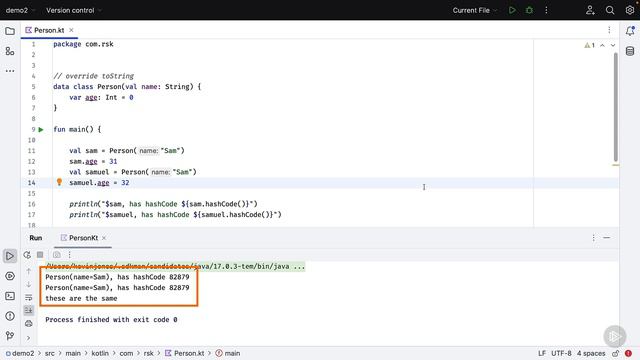Select the PersonKt run tab
The width and height of the screenshot is (640, 360).
(83, 238)
